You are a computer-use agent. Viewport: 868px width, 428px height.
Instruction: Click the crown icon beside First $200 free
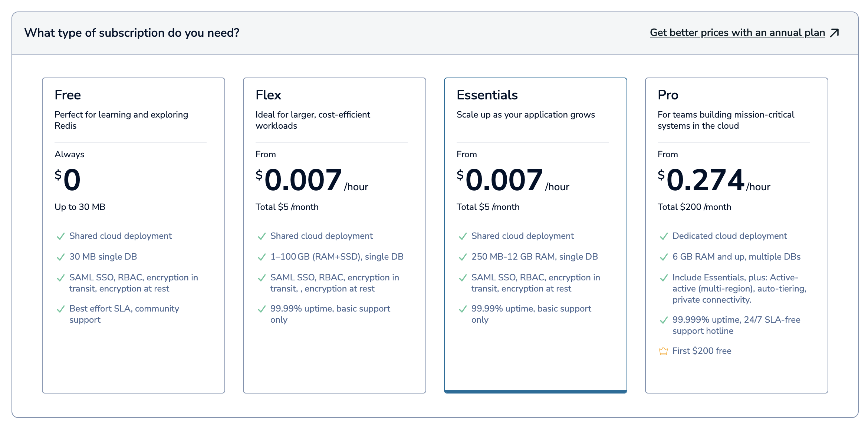tap(663, 351)
